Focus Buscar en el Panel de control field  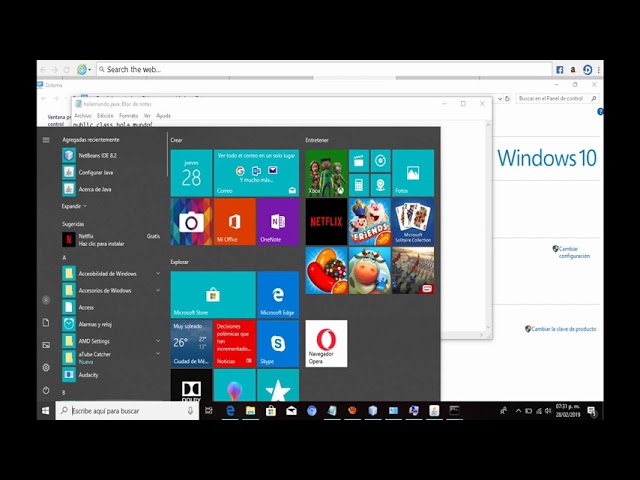(x=557, y=98)
